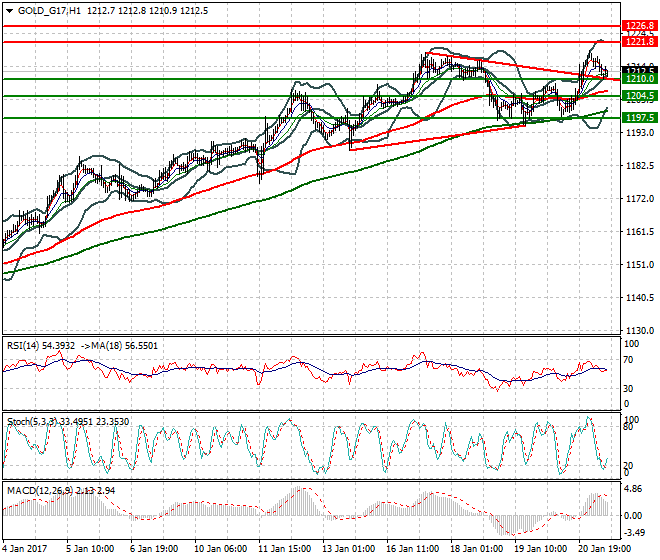Click the Stochastic 20 level axis value
This screenshot has width=660, height=560.
(x=628, y=465)
